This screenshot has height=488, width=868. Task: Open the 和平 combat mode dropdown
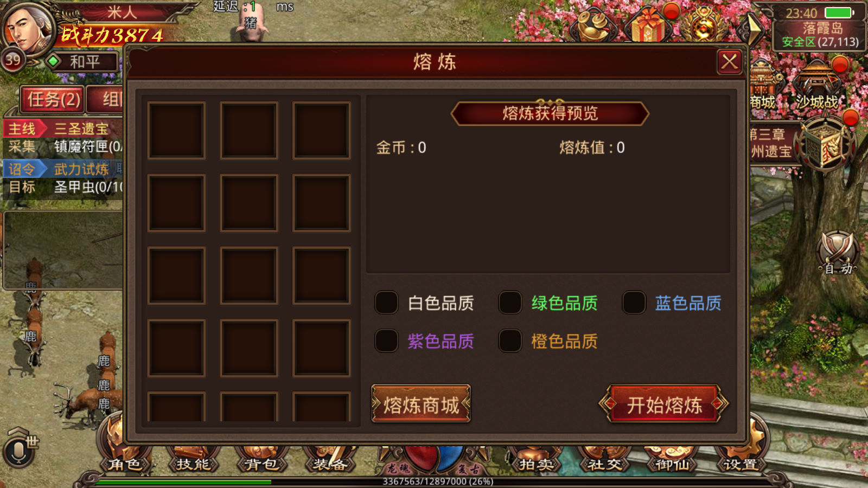(x=83, y=62)
